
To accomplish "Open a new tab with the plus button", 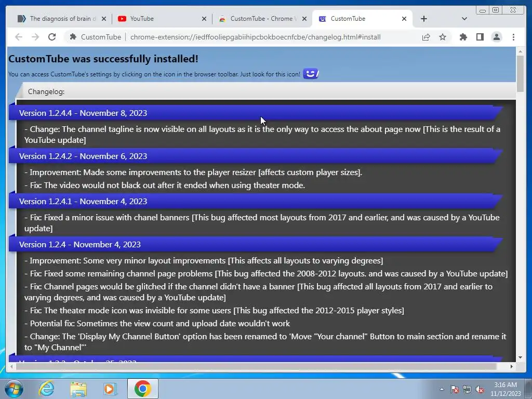I will pos(424,19).
